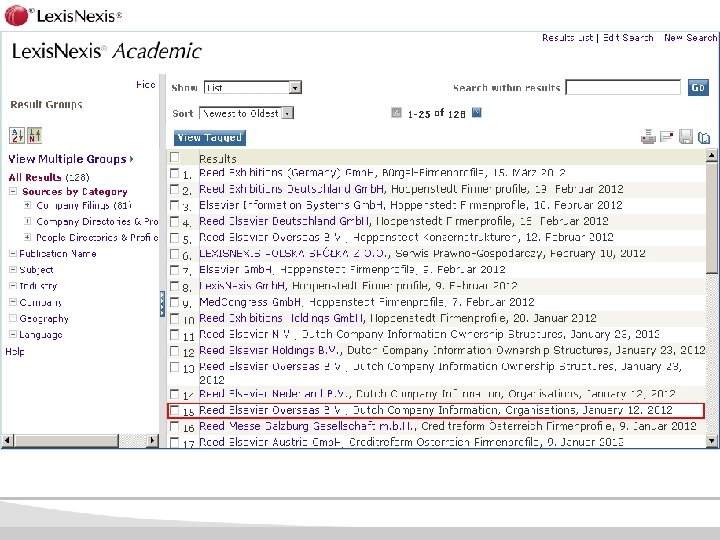The image size is (720, 540).
Task: Click the results list vertical scrollbar thumb
Action: coord(711,218)
